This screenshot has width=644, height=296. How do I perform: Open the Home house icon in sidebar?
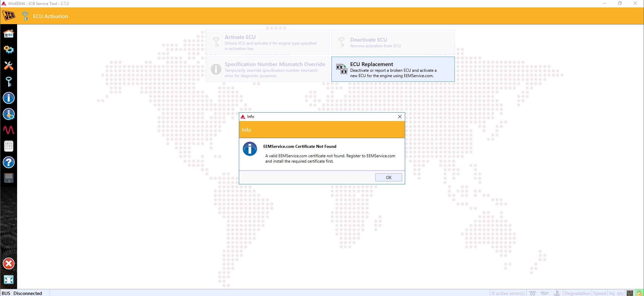[9, 34]
